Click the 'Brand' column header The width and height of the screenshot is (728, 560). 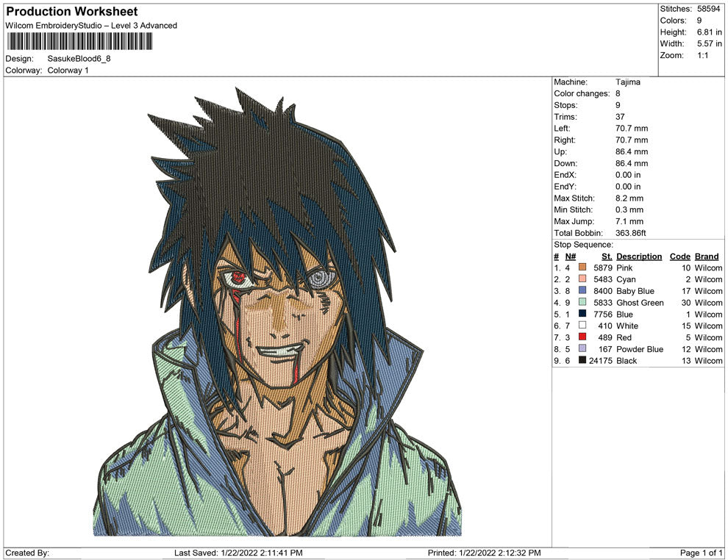pyautogui.click(x=707, y=256)
